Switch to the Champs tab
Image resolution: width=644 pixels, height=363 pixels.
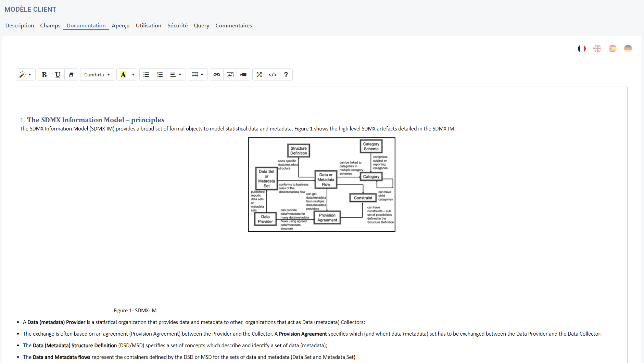tap(50, 25)
